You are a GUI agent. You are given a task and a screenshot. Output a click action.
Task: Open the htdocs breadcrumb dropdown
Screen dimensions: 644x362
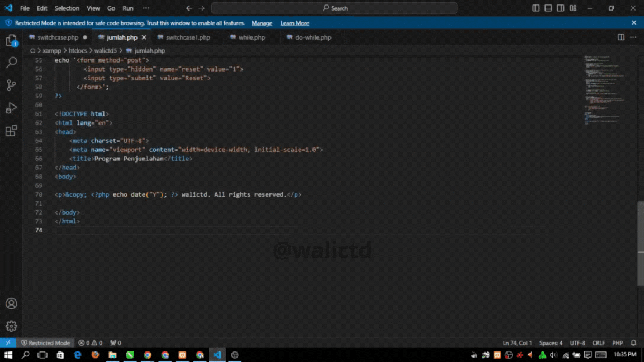(x=78, y=50)
